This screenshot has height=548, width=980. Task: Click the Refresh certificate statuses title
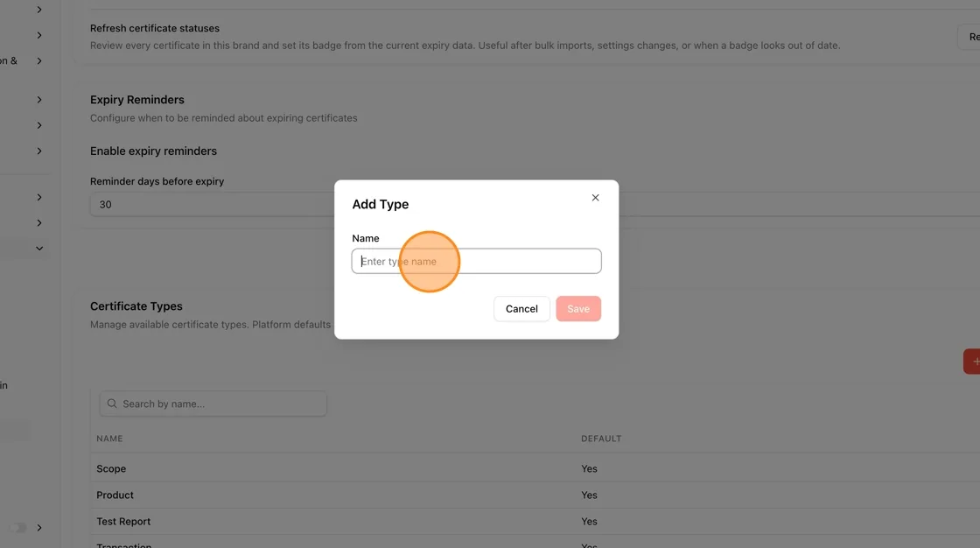point(154,28)
